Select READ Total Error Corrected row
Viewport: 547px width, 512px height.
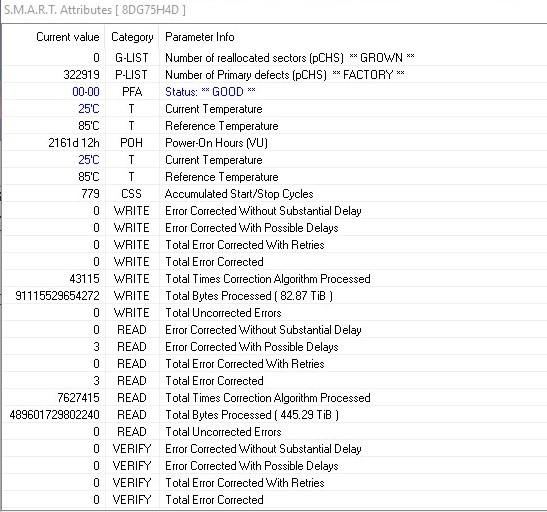275,381
